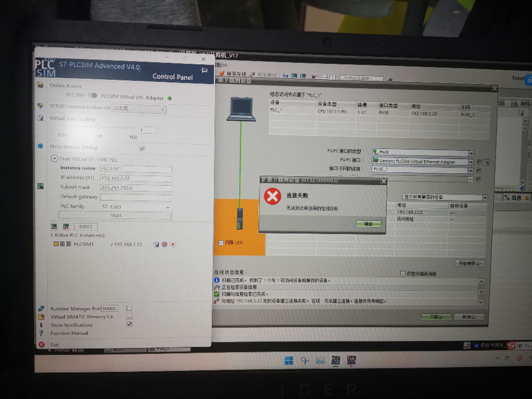The height and width of the screenshot is (399, 532).
Task: Click the Runtime Manager Port 50000 field
Action: pos(110,308)
